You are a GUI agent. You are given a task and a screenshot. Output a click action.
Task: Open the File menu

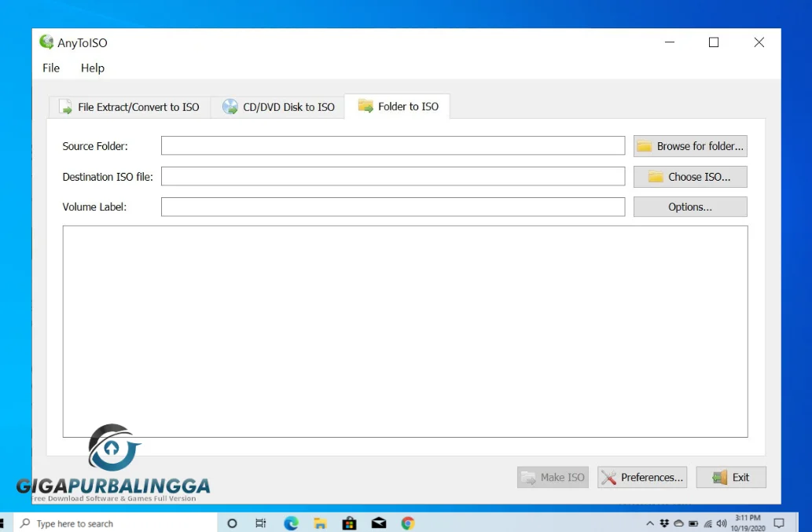click(51, 68)
